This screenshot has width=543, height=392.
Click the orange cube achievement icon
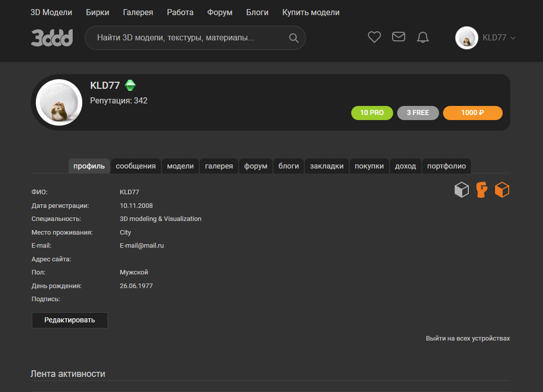(502, 190)
